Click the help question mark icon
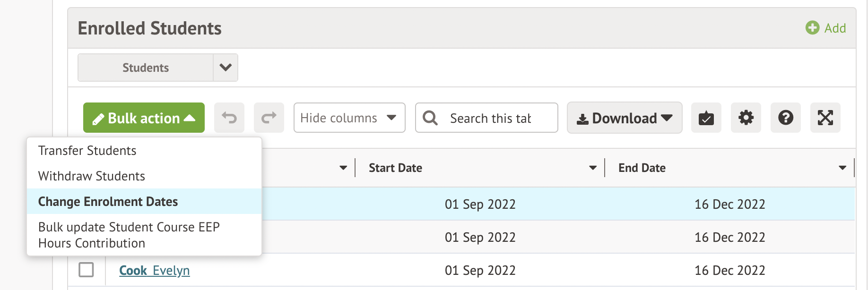The image size is (868, 290). (x=785, y=118)
